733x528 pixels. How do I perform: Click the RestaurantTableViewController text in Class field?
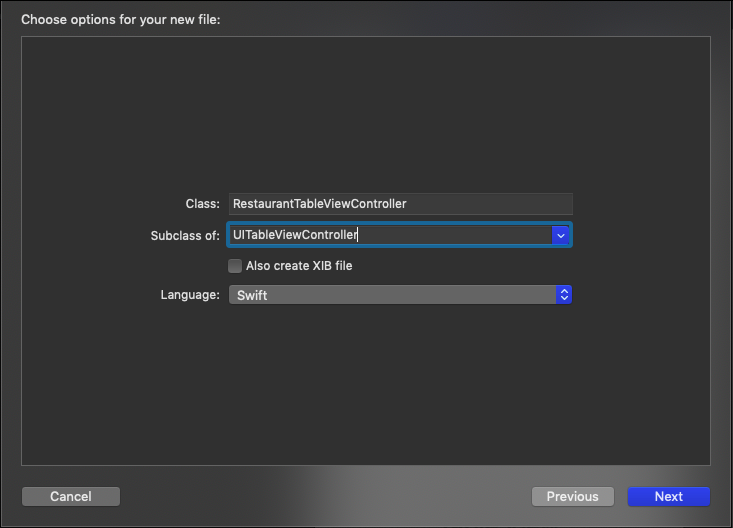[319, 203]
